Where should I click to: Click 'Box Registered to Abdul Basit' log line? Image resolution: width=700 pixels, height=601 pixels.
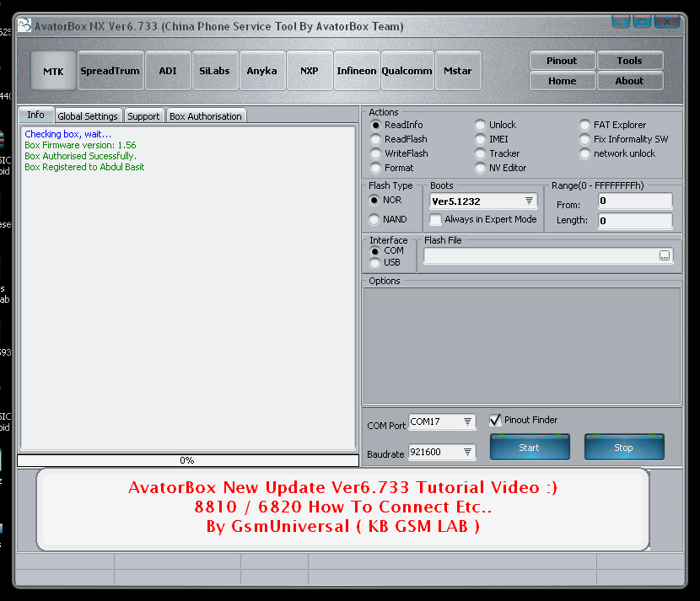[x=84, y=167]
